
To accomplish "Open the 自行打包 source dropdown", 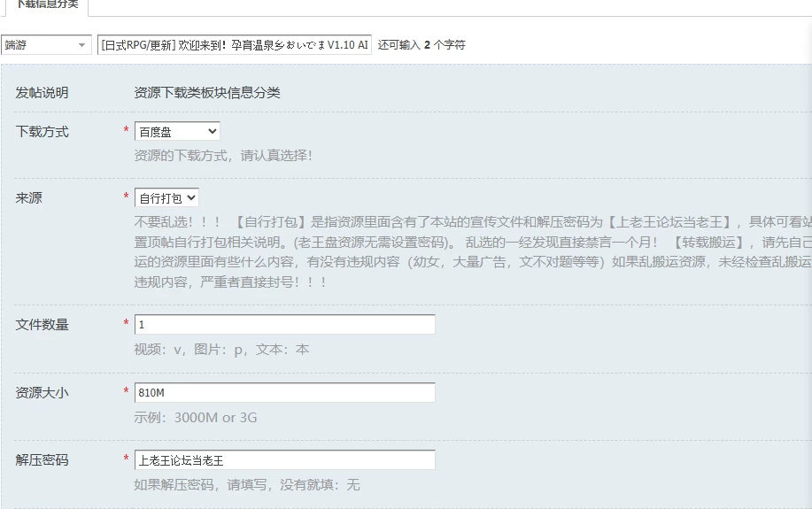I will pos(166,197).
